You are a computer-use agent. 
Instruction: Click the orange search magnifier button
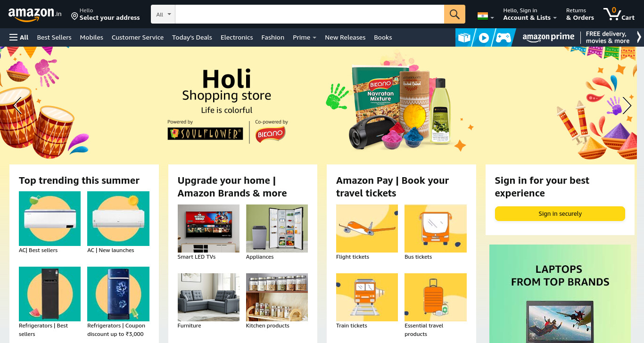[454, 14]
